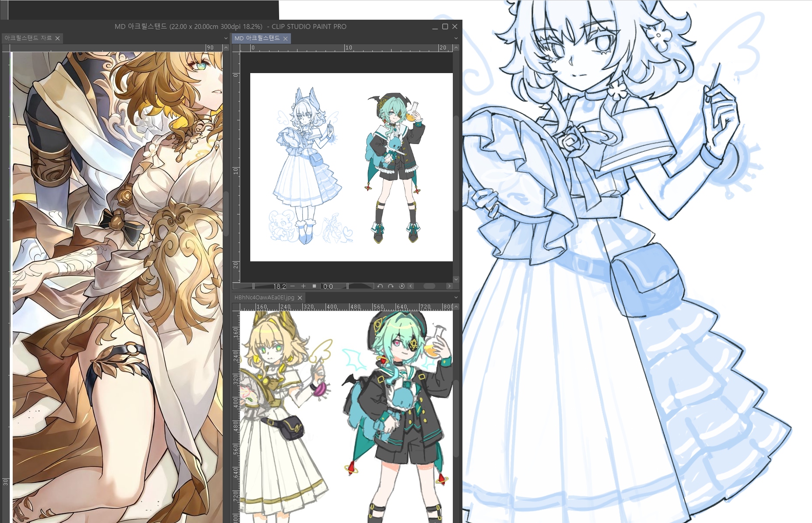Click the zoom out minus icon
The image size is (812, 523).
click(293, 286)
